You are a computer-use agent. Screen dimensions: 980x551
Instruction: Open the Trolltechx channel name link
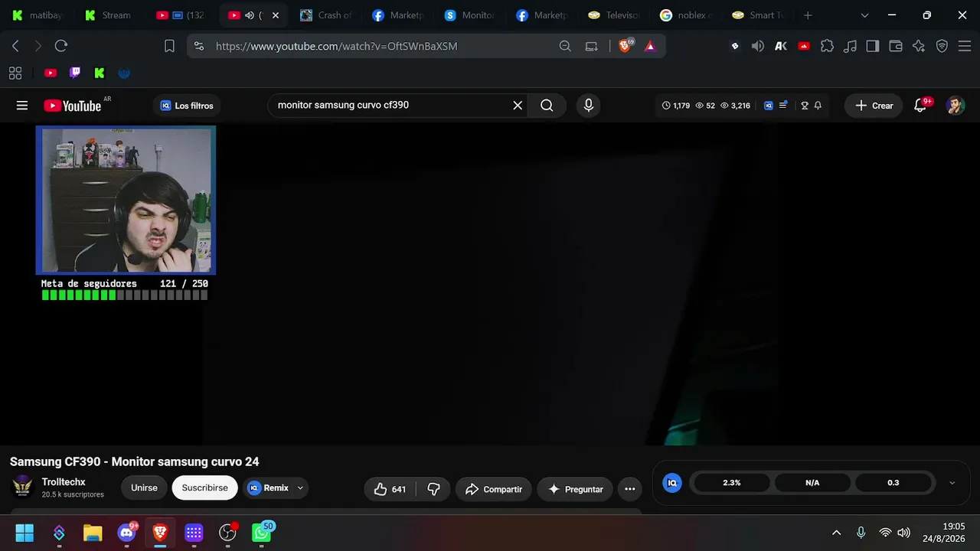click(64, 482)
